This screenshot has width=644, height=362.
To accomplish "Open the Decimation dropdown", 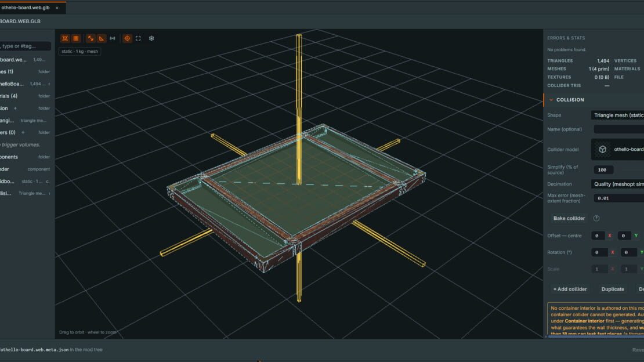I will click(x=617, y=184).
